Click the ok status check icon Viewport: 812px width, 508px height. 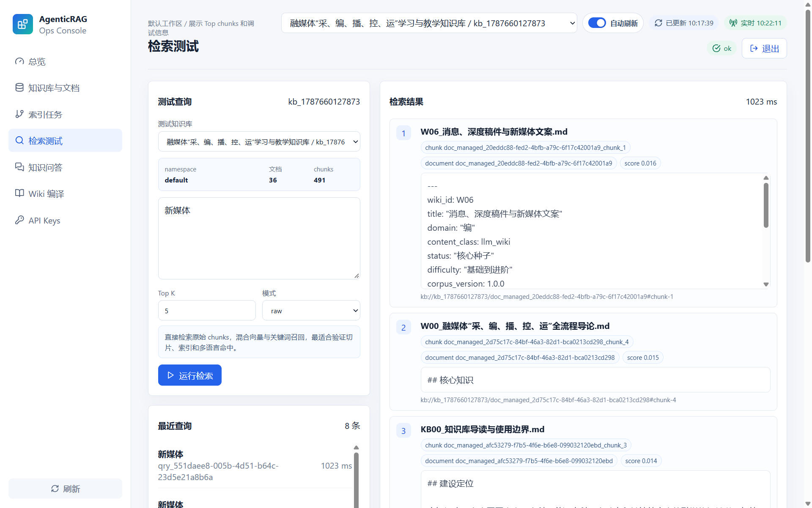point(716,48)
